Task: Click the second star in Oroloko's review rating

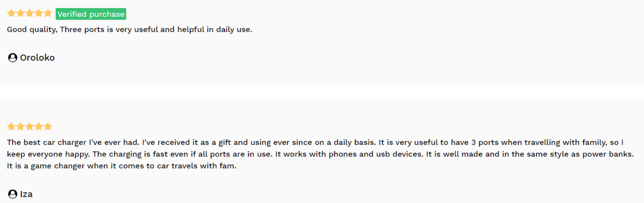Action: [x=21, y=13]
